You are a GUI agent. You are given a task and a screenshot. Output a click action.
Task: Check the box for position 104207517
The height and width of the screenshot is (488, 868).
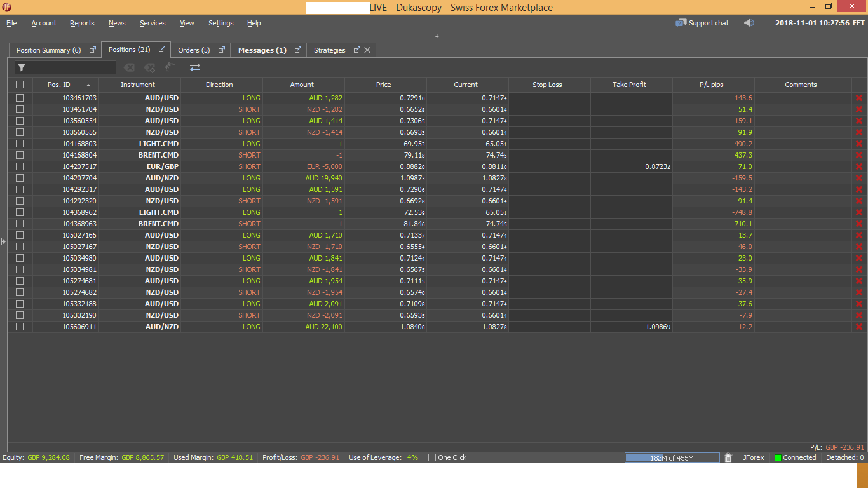click(x=20, y=166)
